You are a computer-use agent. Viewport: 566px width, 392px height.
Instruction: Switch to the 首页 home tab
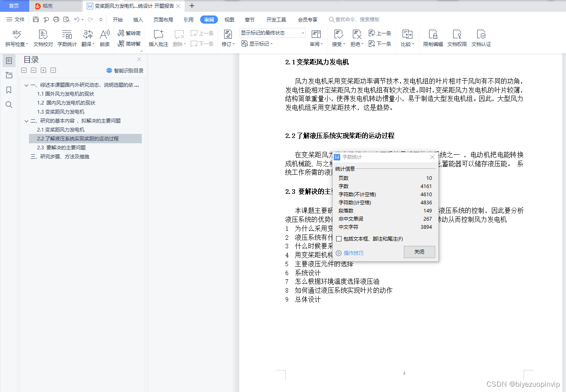click(x=14, y=6)
